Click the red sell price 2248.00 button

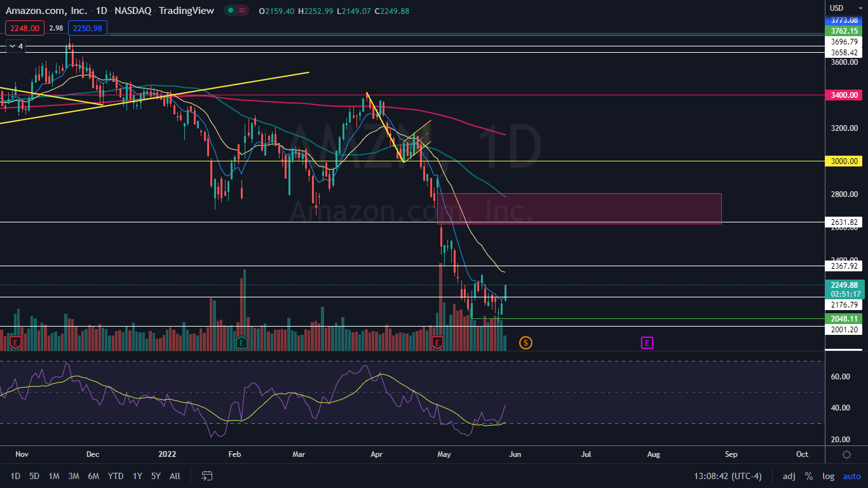tap(25, 28)
